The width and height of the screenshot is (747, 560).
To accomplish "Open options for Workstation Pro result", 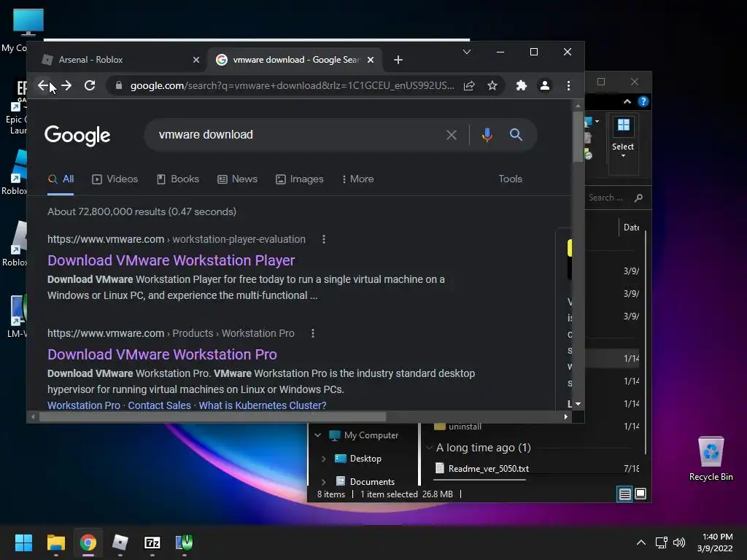I will point(312,333).
